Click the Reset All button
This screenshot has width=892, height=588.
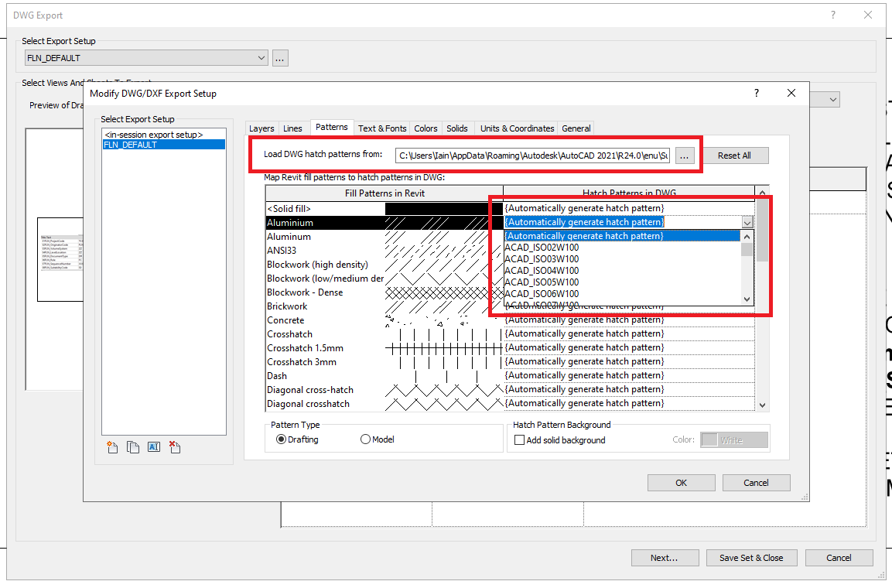735,155
